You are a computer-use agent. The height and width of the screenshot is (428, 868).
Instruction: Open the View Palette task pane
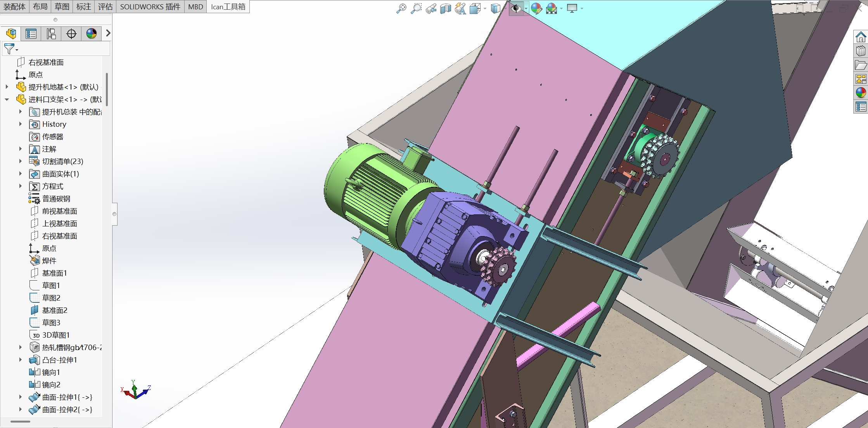coord(861,79)
